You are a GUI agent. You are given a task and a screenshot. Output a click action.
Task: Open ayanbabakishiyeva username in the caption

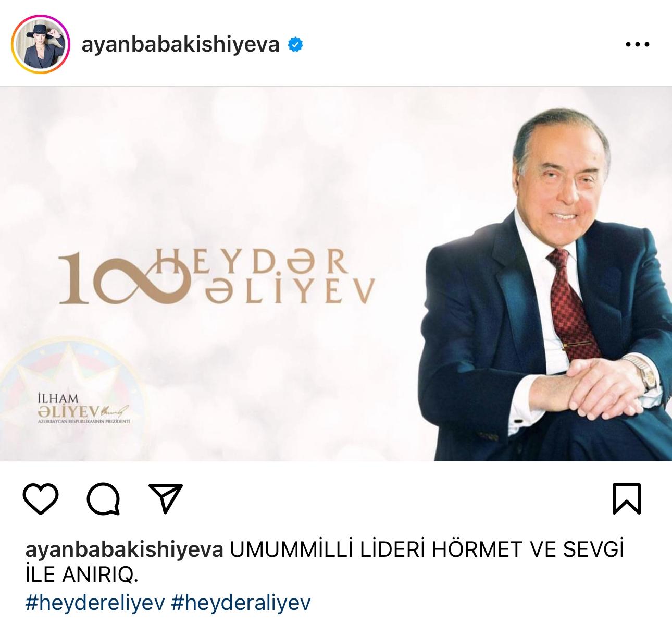(x=125, y=549)
